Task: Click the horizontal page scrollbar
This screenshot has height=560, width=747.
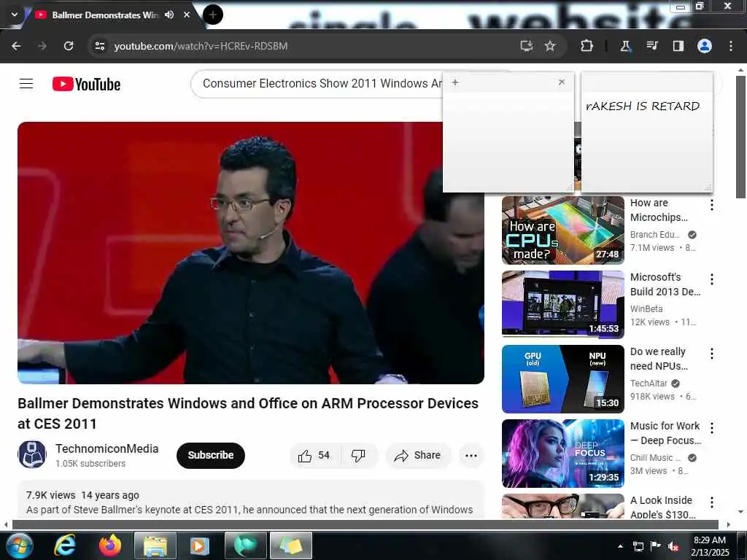Action: [365, 524]
